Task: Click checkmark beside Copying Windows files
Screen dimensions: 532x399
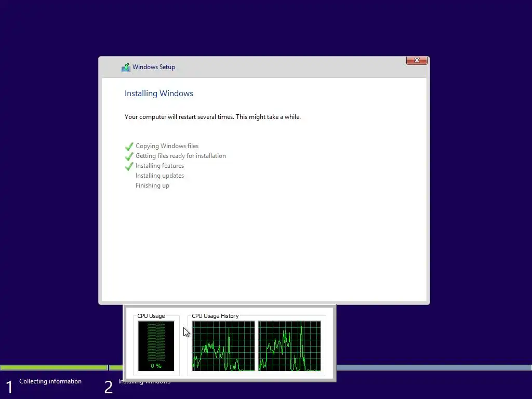Action: (x=129, y=147)
